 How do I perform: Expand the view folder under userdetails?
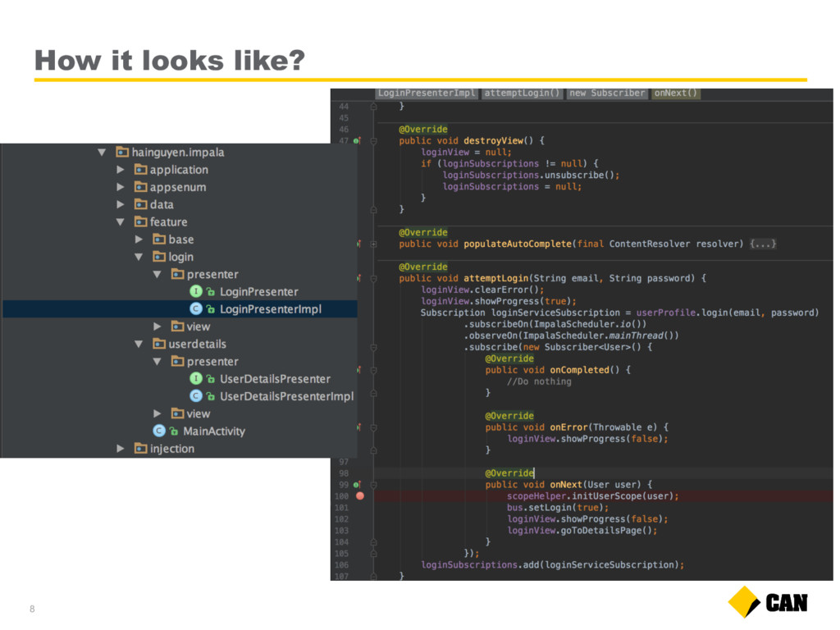(157, 414)
